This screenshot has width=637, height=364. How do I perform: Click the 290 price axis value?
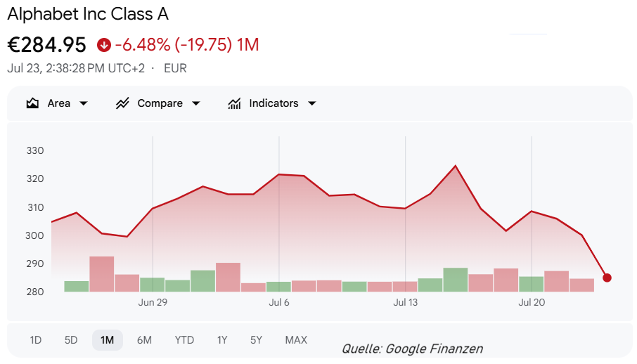pyautogui.click(x=35, y=264)
